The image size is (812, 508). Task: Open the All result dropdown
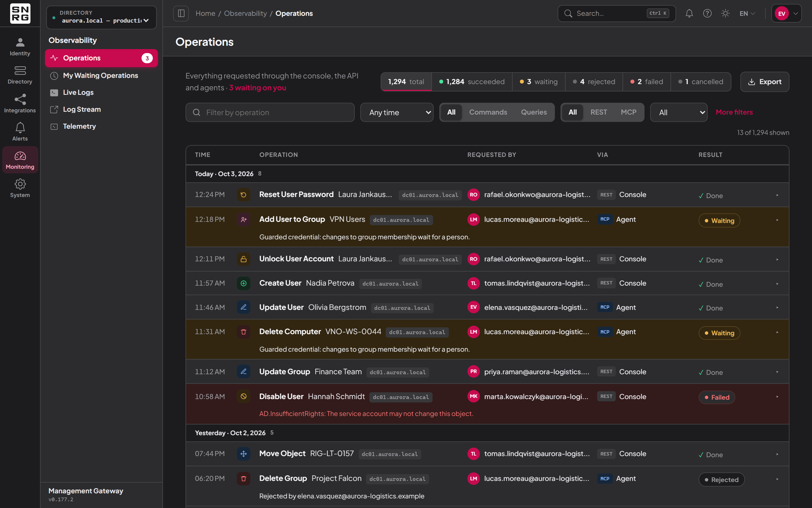pyautogui.click(x=679, y=112)
